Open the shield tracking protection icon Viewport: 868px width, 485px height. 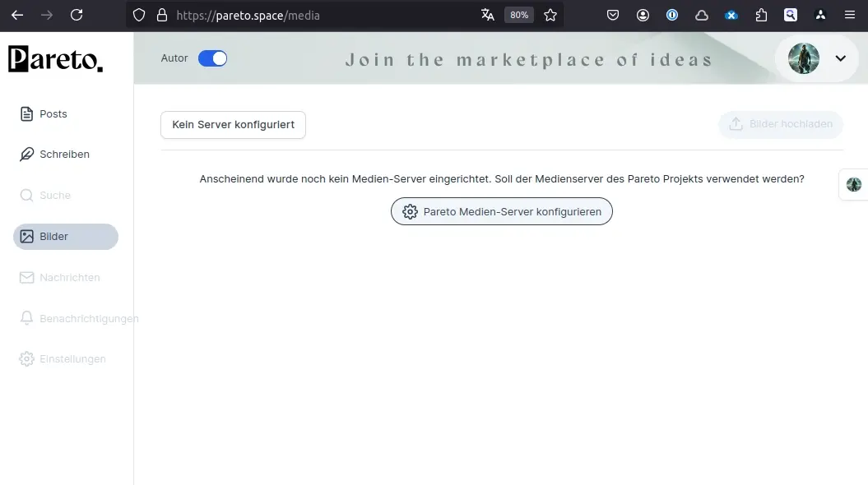click(x=139, y=15)
